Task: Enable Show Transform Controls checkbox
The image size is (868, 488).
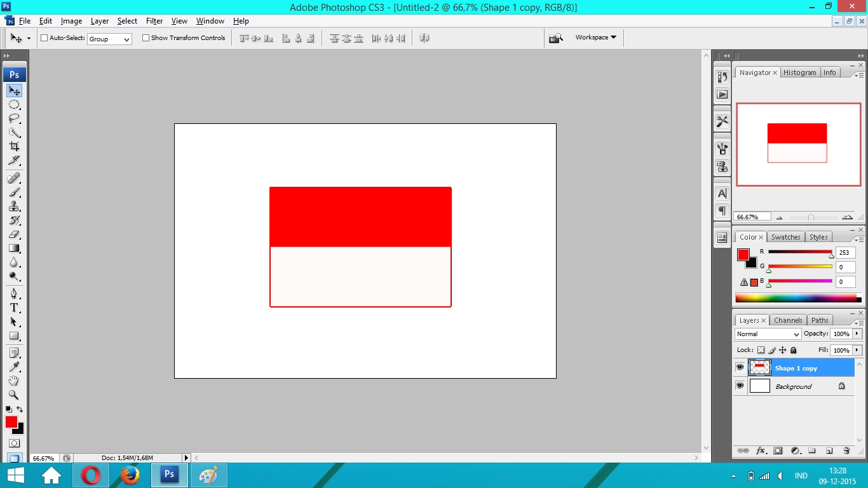Action: (146, 38)
